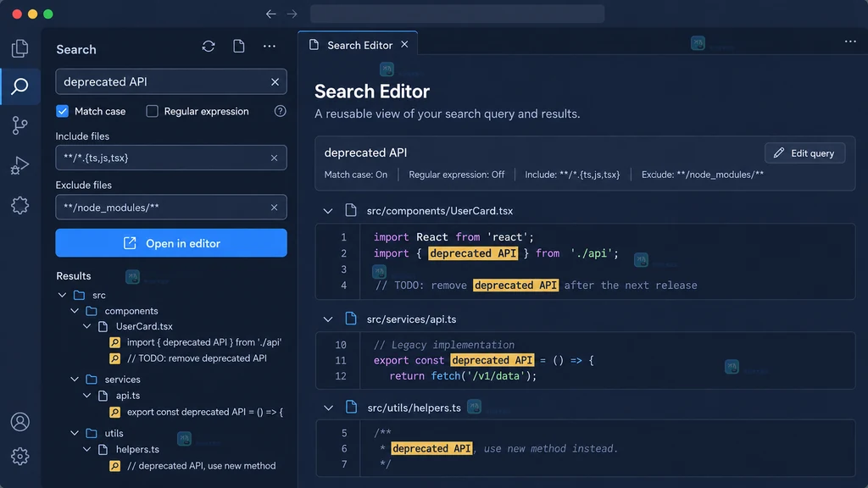The width and height of the screenshot is (868, 488).
Task: Collapse src/utils/helpers.ts results section
Action: [x=328, y=408]
